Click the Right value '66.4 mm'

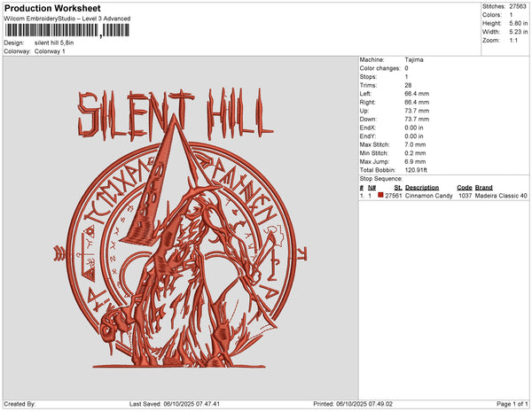click(417, 103)
